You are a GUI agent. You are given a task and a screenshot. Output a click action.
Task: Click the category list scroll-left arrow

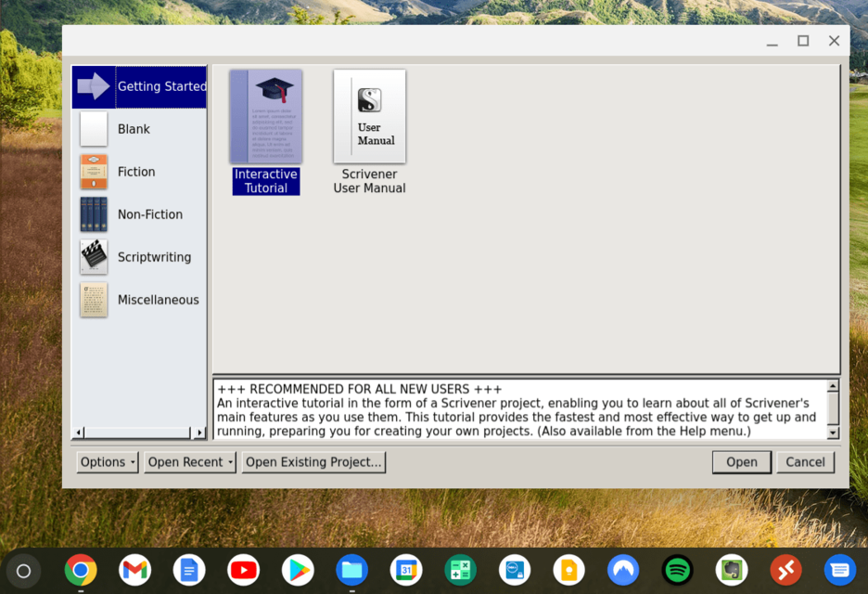pos(79,433)
